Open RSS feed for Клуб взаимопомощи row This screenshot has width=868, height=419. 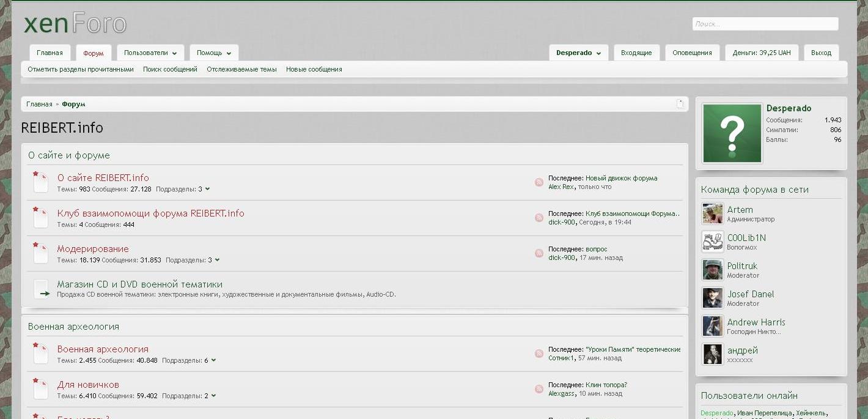pyautogui.click(x=539, y=218)
